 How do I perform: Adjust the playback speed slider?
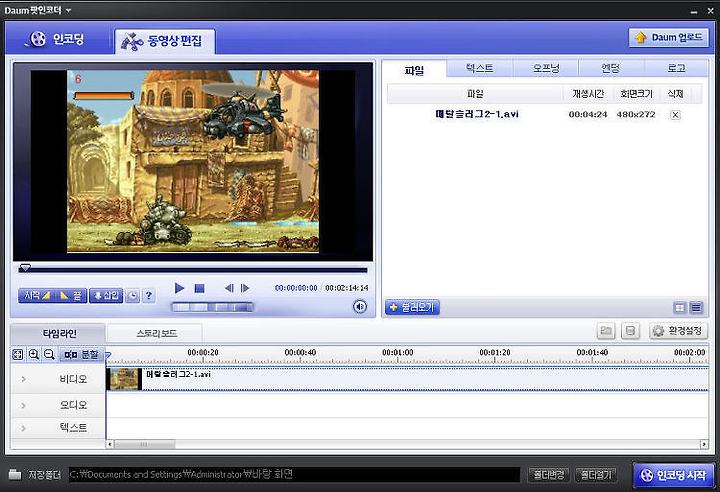click(212, 307)
